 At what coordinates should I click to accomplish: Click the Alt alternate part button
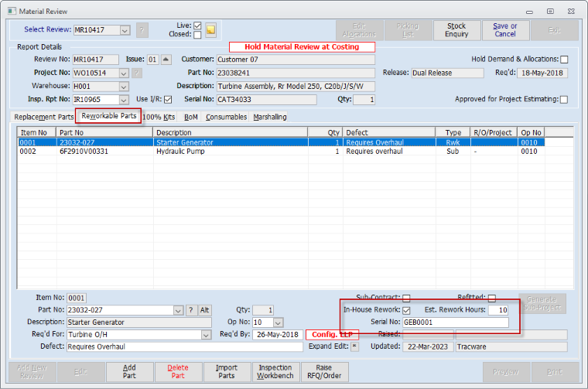point(205,310)
